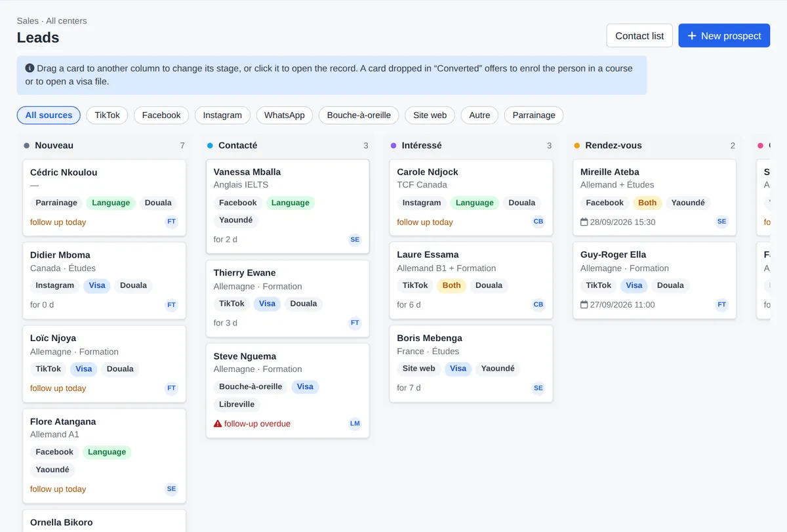Filter leads by WhatsApp source
Viewport: 787px width, 532px height.
(284, 115)
